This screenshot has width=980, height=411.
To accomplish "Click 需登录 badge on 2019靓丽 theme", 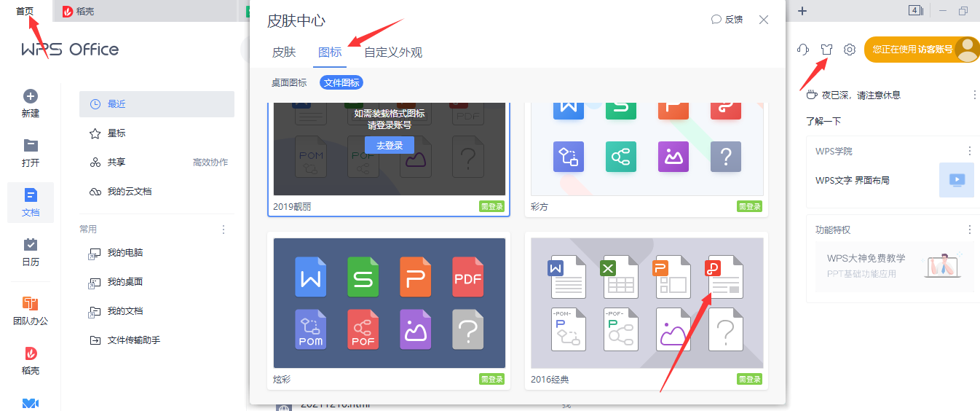I will click(492, 206).
